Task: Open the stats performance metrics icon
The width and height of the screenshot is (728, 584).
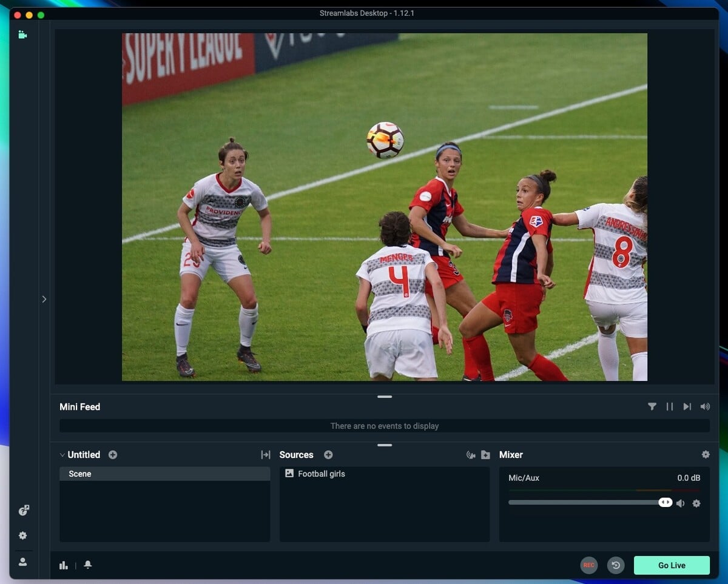Action: pyautogui.click(x=64, y=565)
